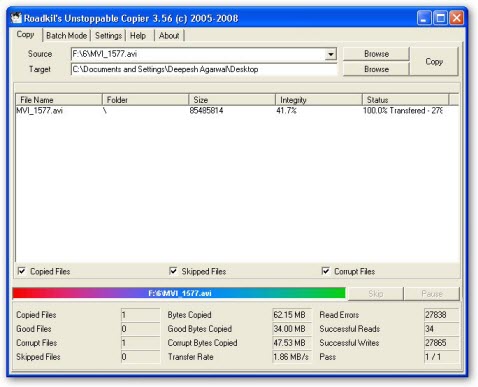This screenshot has height=387, width=478.
Task: Open the Settings tab
Action: [x=108, y=36]
